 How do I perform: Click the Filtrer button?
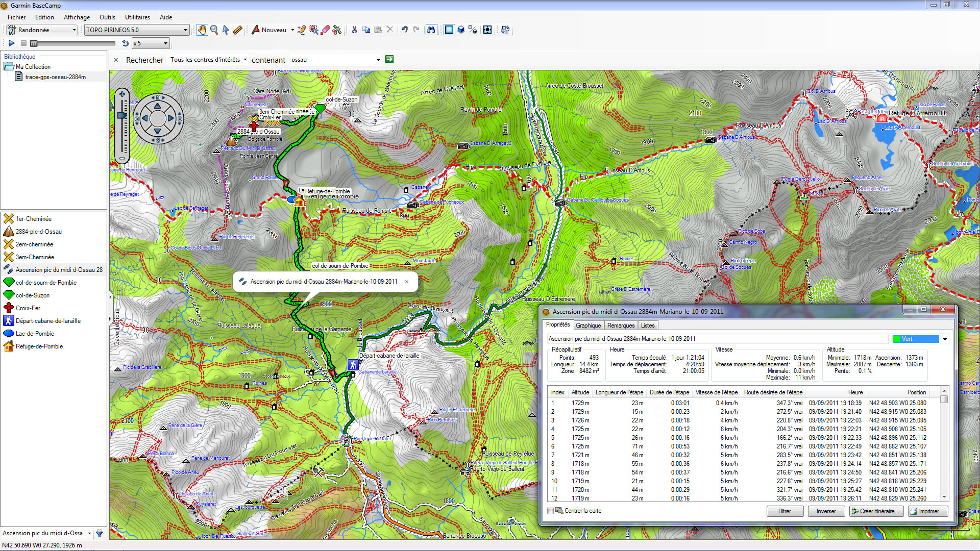coord(785,511)
